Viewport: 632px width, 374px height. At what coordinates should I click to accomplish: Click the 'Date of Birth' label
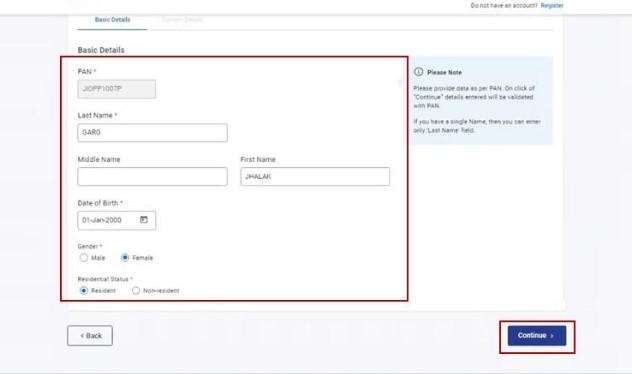click(100, 203)
